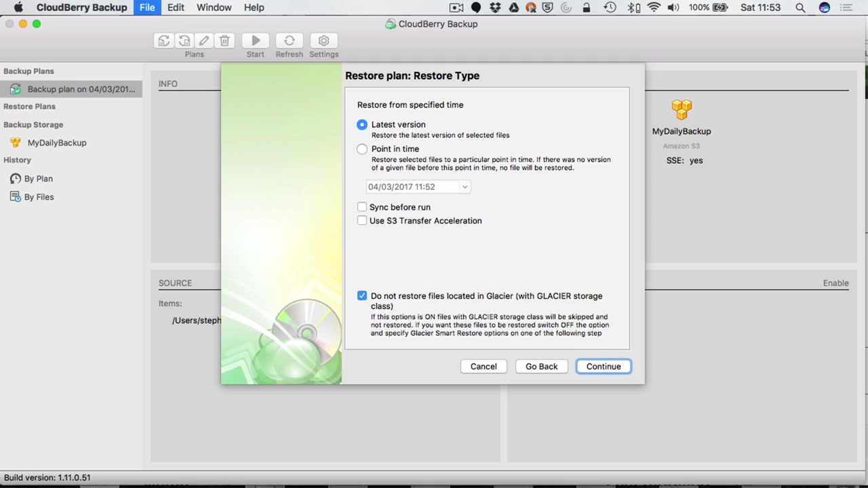868x488 pixels.
Task: Uncheck Do not restore files located in Glacier
Action: click(x=362, y=296)
